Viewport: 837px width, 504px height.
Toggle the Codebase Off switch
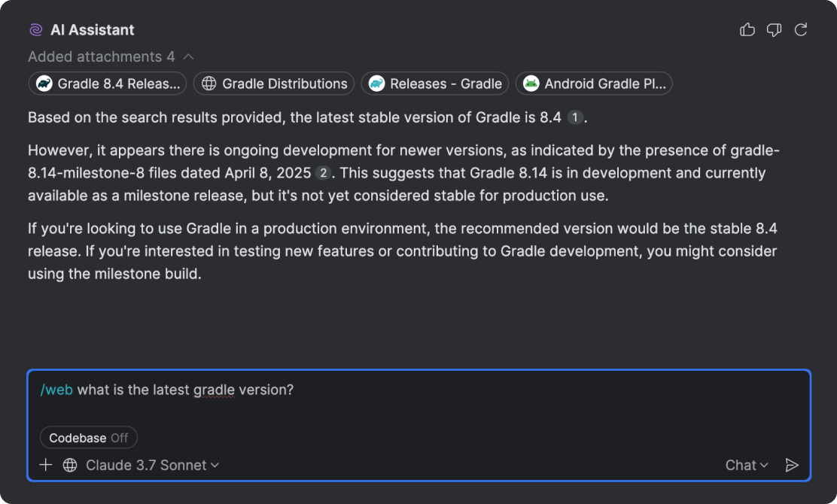89,438
